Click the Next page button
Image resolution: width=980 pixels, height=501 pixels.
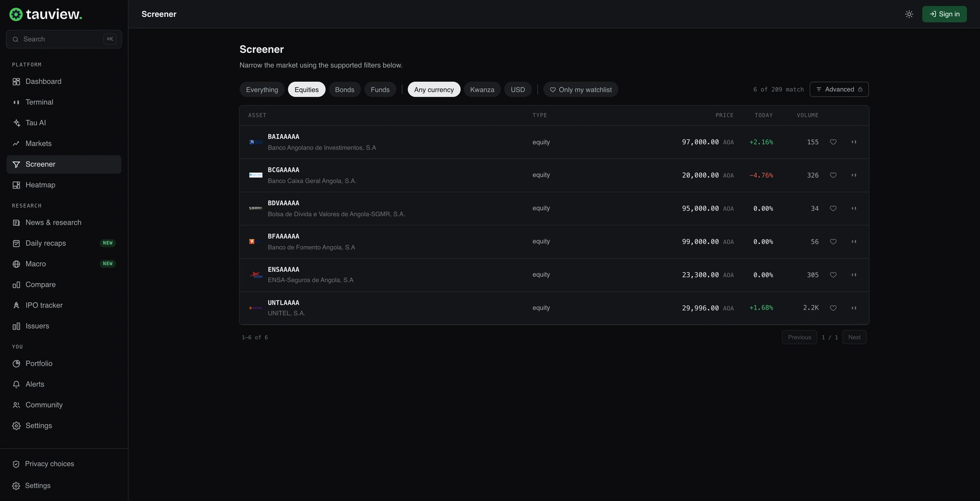(x=854, y=338)
